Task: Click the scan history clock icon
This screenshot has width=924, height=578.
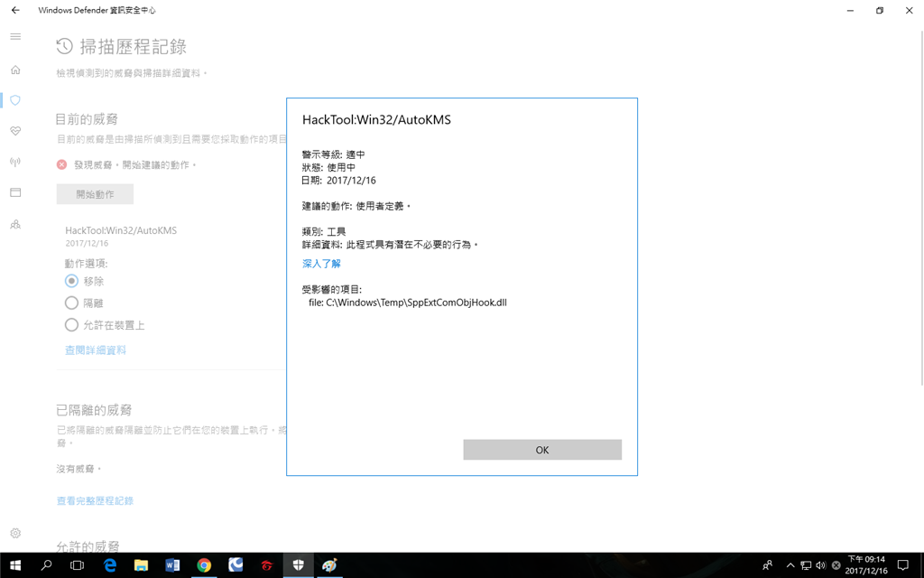Action: click(64, 46)
